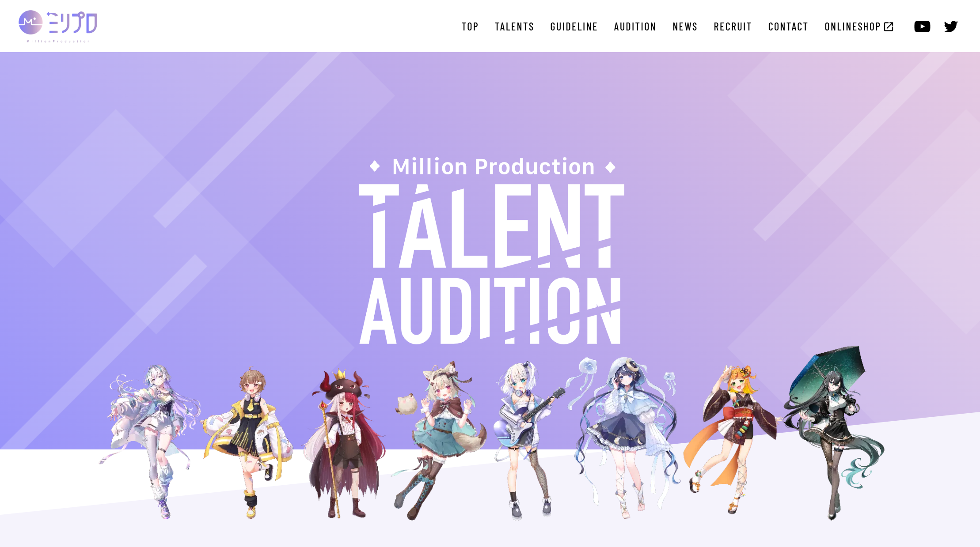Click the orange-haired kimono character

[x=731, y=438]
